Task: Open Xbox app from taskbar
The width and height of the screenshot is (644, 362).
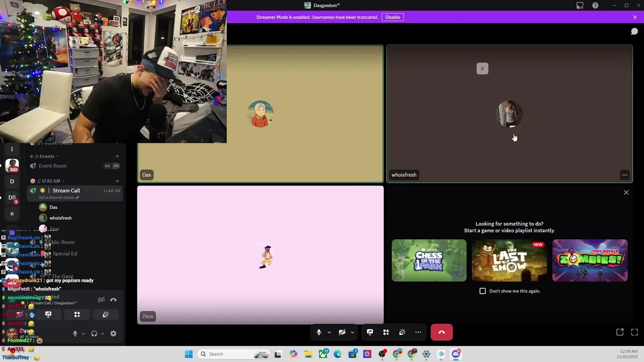Action: [x=323, y=354]
